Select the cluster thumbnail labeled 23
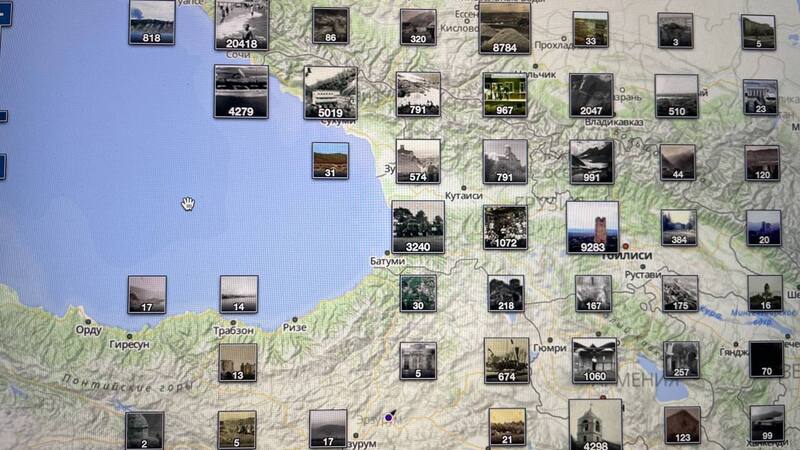 click(x=760, y=97)
